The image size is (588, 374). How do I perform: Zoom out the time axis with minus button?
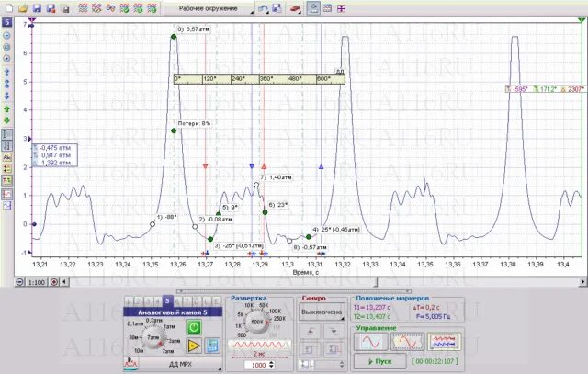click(19, 282)
